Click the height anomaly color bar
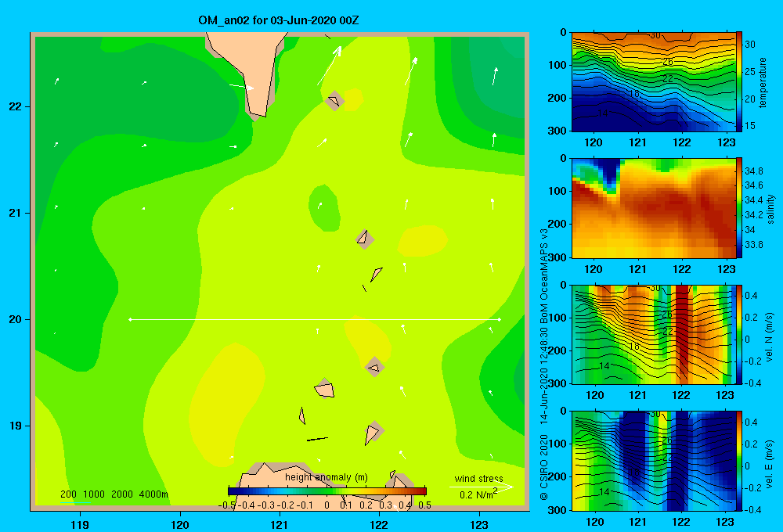Viewport: 783px width, 532px height. pyautogui.click(x=327, y=491)
